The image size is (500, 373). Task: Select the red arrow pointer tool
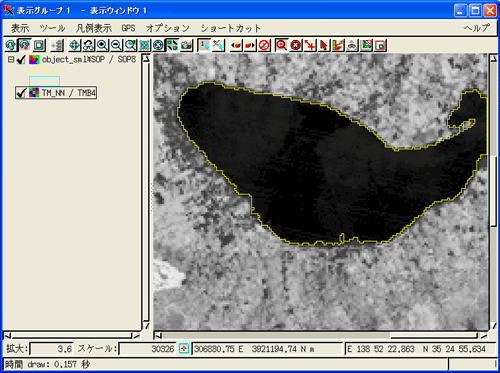coord(324,45)
